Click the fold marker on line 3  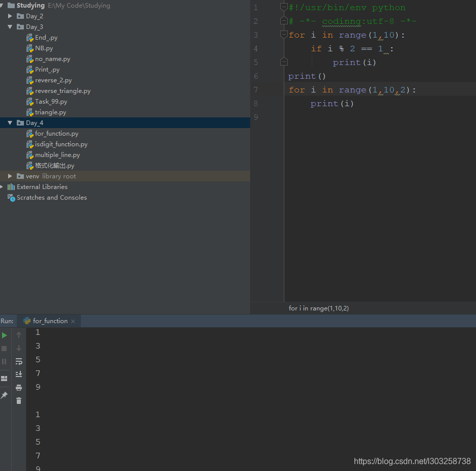[284, 34]
